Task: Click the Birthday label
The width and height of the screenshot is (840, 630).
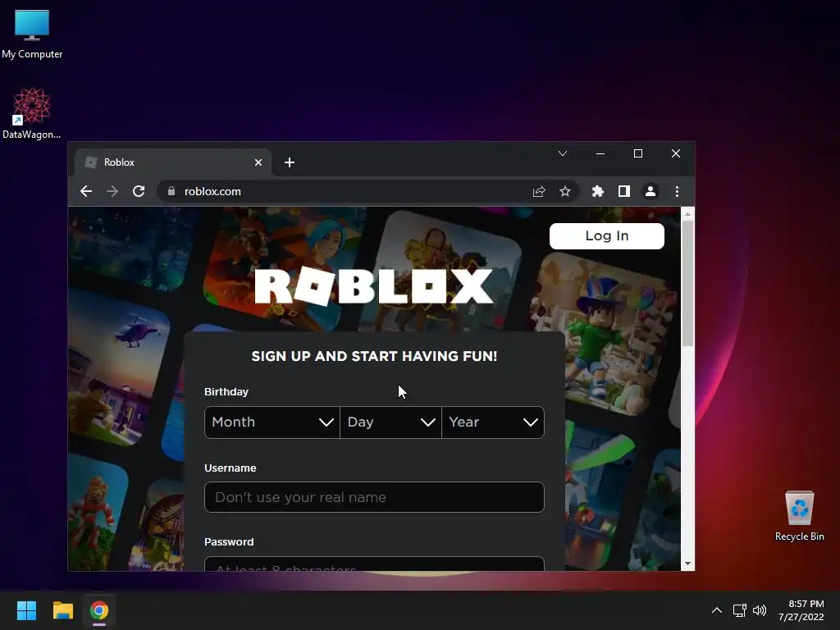Action: tap(226, 391)
